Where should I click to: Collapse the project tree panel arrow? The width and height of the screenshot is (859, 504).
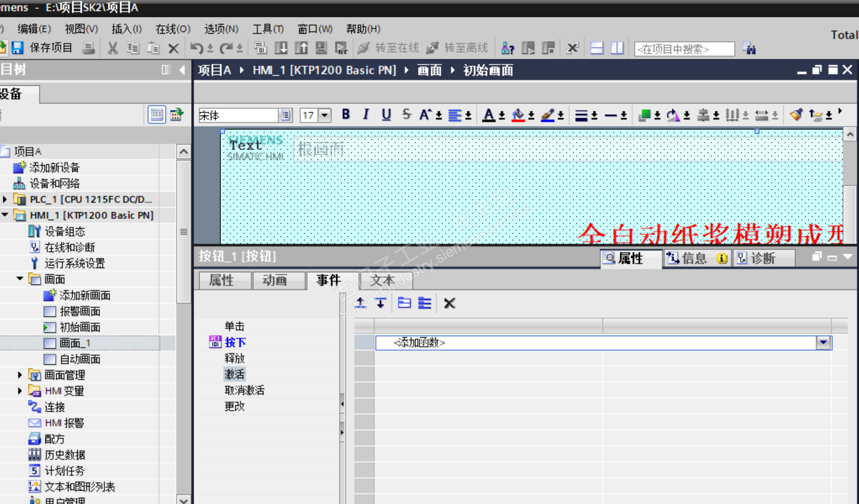(x=182, y=70)
